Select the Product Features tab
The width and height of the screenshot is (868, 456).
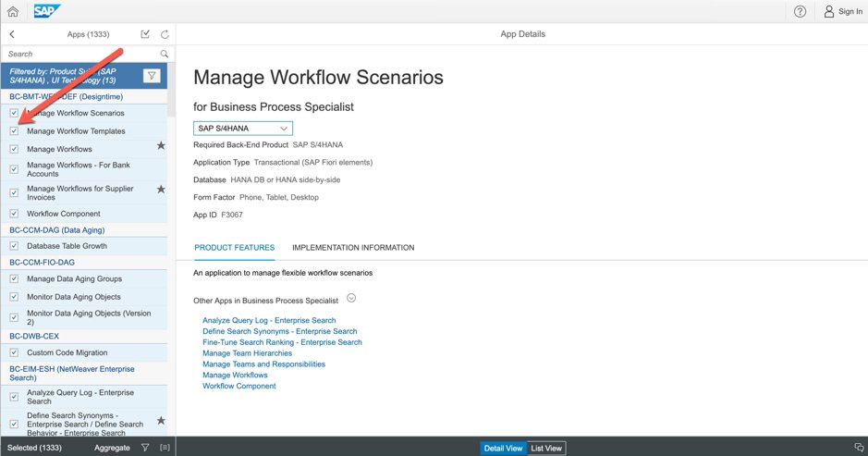point(234,248)
